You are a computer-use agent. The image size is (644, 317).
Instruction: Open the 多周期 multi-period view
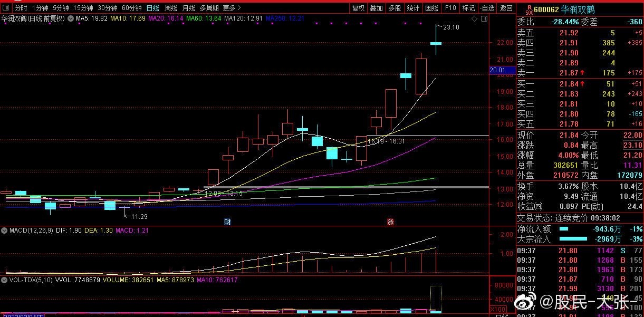209,8
